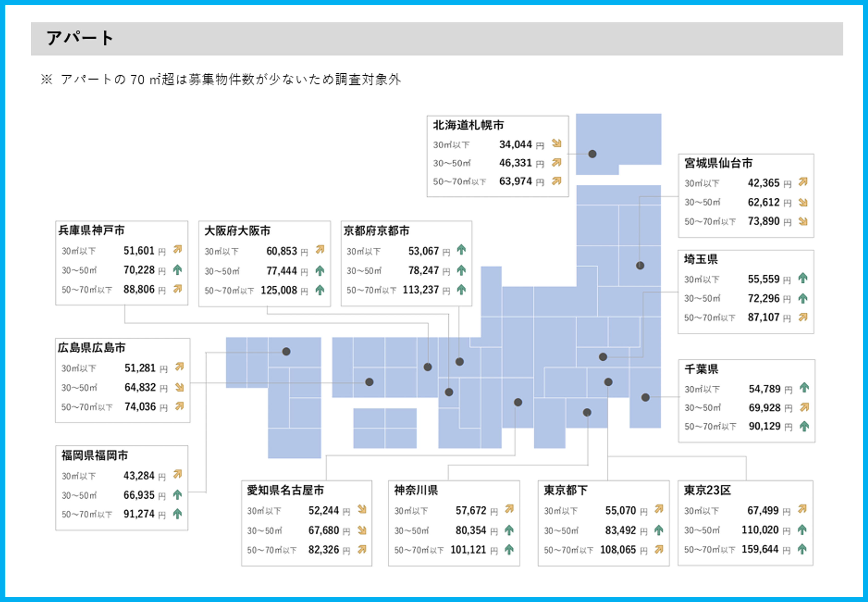
Task: Click the up-right arrow beside Sendai 42,365 yen
Action: 803,182
